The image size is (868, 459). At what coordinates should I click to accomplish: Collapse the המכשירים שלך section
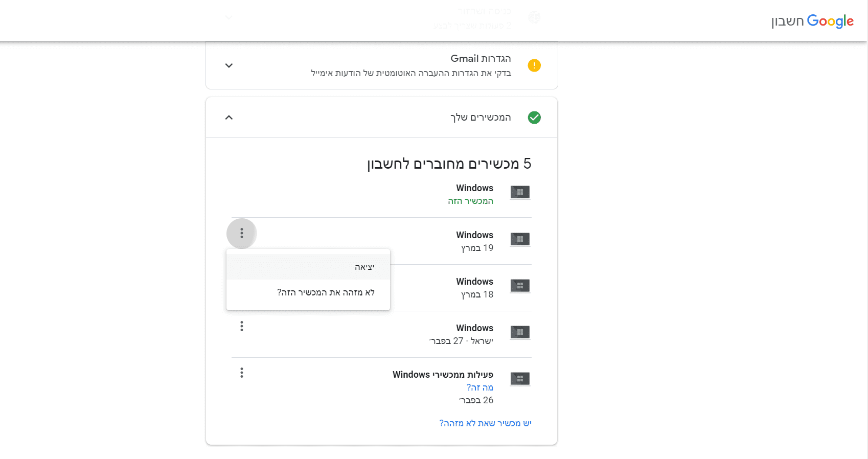click(229, 118)
